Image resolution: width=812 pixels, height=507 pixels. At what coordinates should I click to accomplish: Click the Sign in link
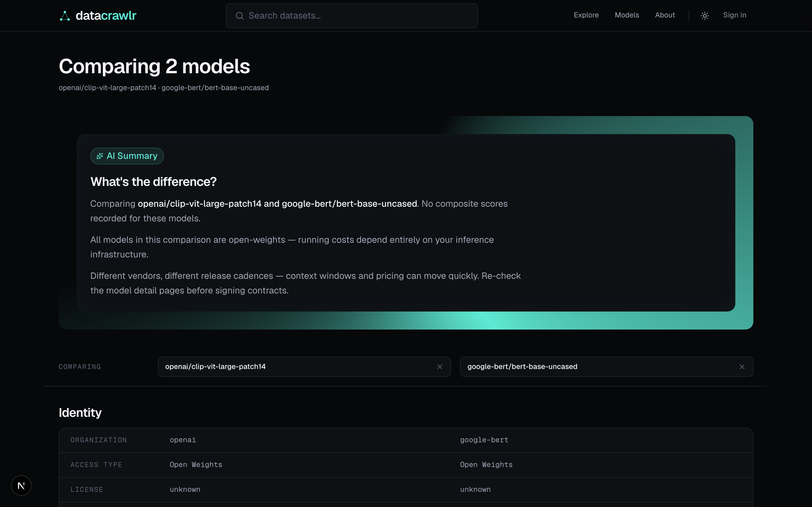click(x=734, y=15)
